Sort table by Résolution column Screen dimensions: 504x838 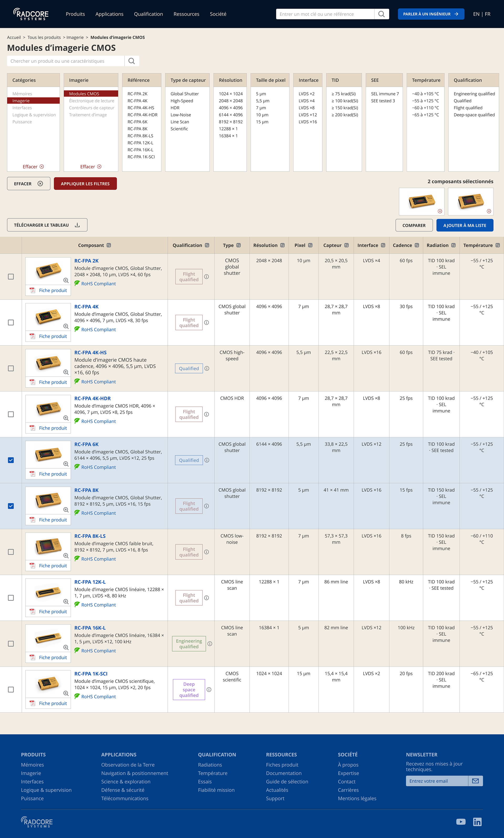point(282,245)
